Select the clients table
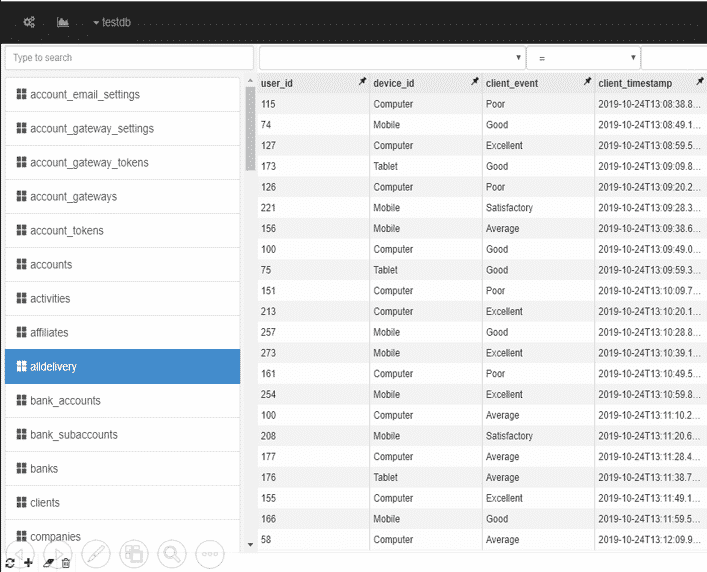 pyautogui.click(x=122, y=503)
